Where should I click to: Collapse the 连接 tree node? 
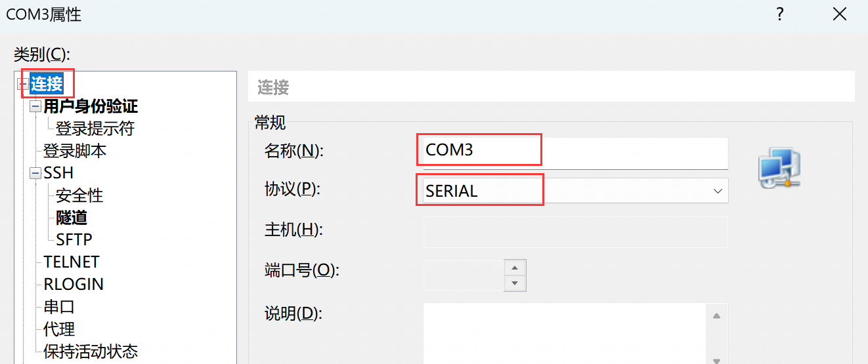point(24,84)
